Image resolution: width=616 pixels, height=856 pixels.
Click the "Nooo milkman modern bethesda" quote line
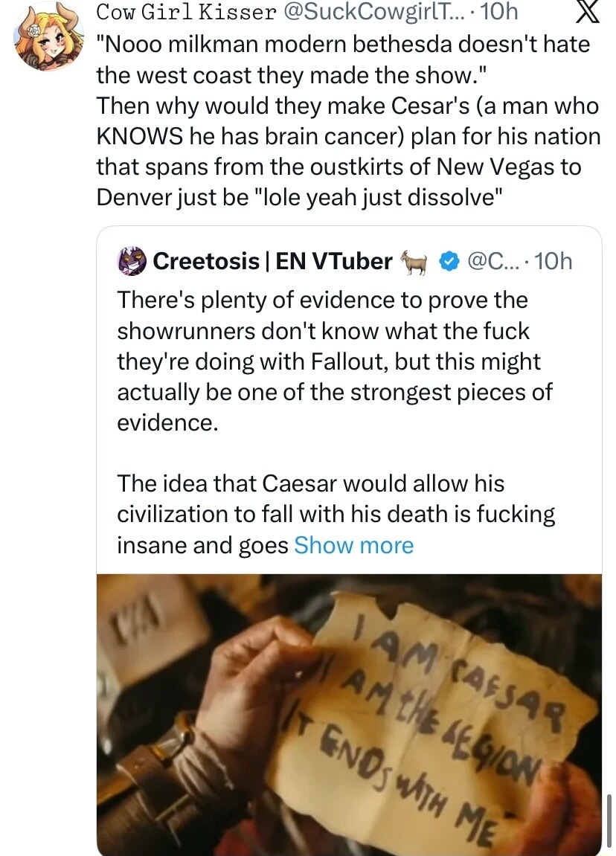click(342, 44)
